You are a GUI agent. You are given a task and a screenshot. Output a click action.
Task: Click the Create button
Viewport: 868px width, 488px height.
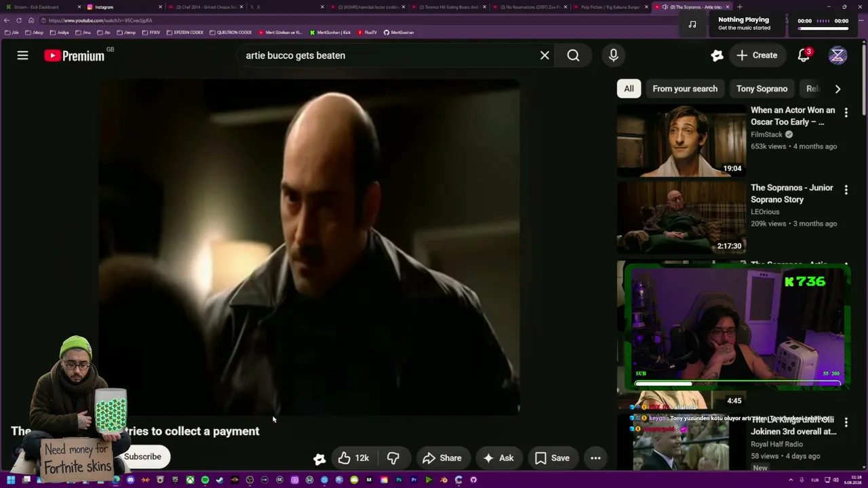(x=757, y=56)
